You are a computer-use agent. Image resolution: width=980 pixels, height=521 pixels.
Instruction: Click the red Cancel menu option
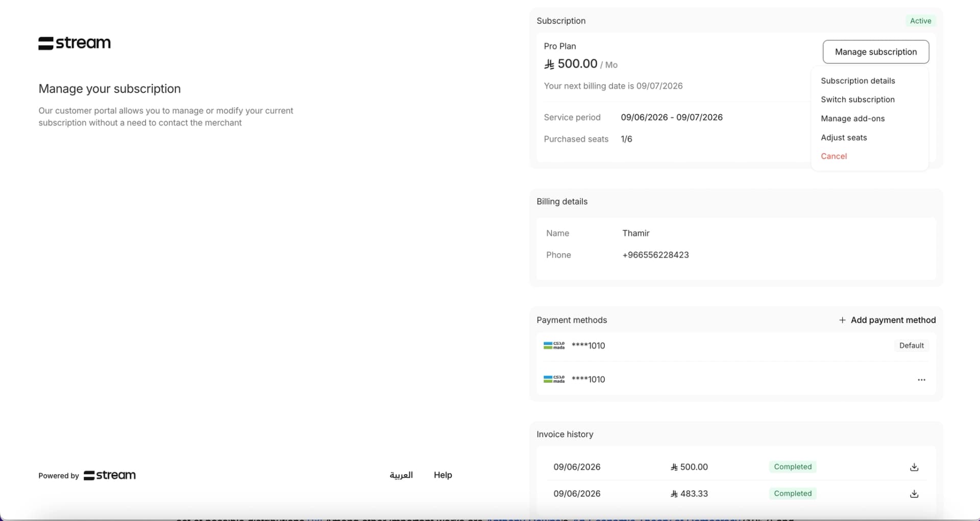(x=834, y=156)
